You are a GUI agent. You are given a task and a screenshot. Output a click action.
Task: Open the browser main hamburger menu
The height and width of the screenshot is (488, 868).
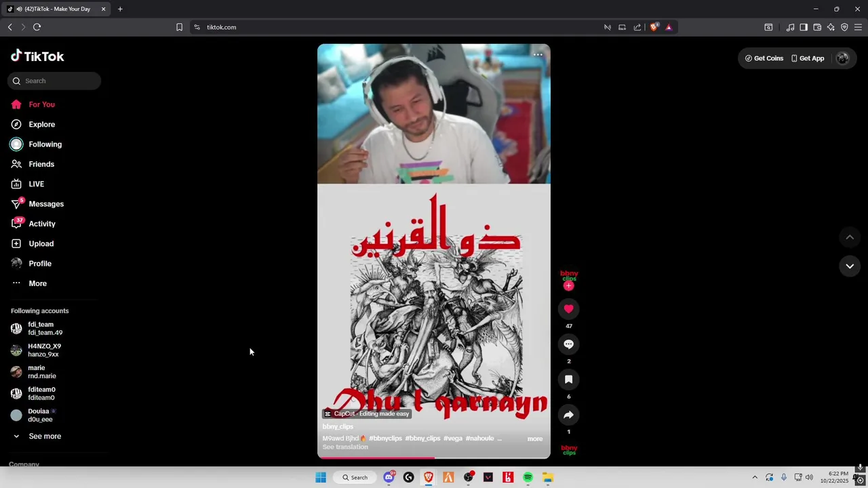858,27
